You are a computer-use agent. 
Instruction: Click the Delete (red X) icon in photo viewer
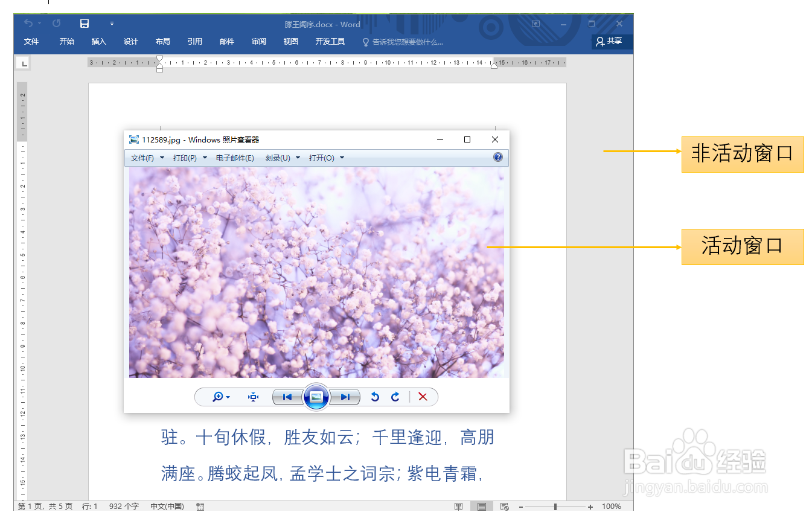click(423, 397)
